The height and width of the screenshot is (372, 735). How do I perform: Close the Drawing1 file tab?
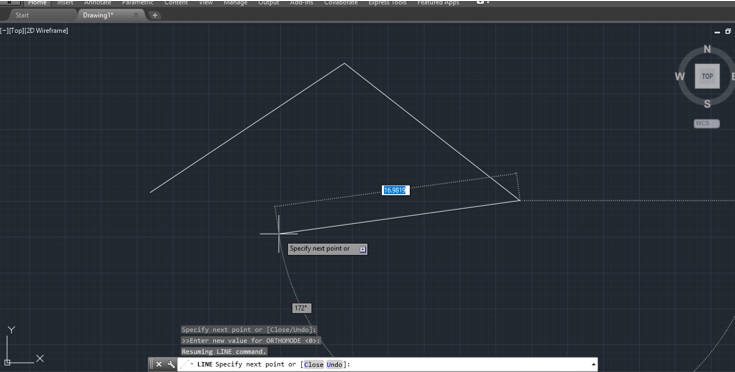click(x=136, y=15)
